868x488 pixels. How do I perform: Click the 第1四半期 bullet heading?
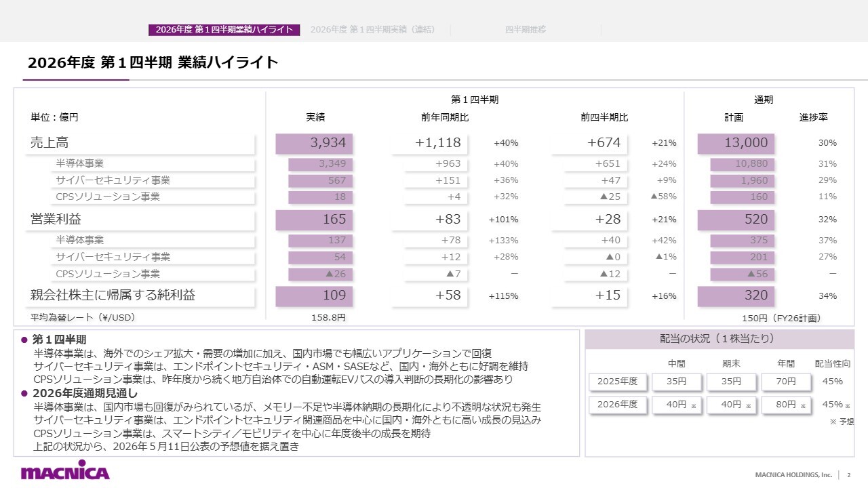[60, 340]
